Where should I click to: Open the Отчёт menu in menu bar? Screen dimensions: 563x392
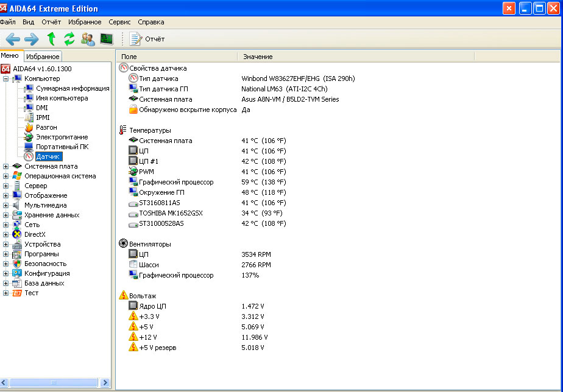(51, 22)
